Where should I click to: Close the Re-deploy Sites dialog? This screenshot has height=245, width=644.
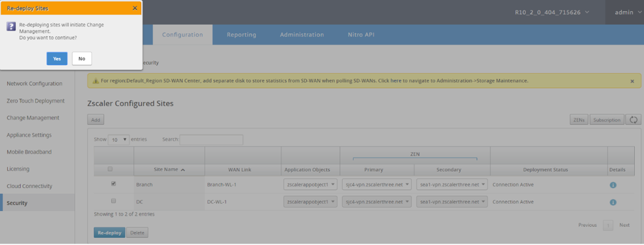[135, 8]
